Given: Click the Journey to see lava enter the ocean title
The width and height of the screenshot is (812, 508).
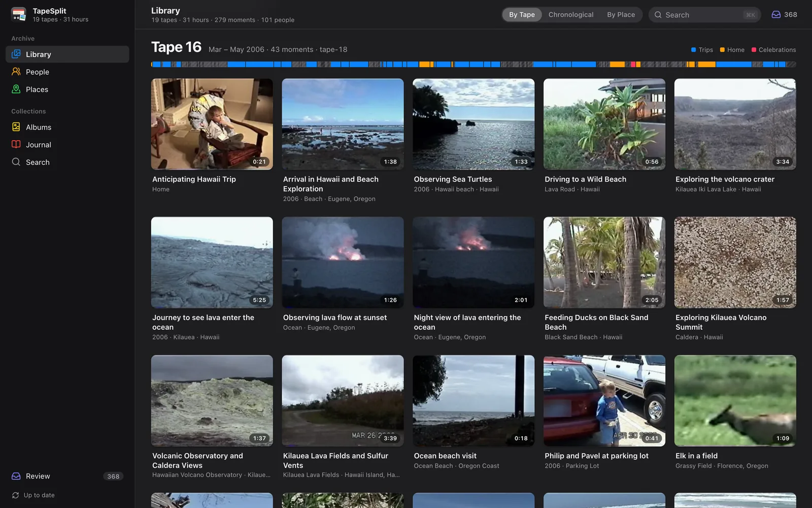Looking at the screenshot, I should 203,322.
